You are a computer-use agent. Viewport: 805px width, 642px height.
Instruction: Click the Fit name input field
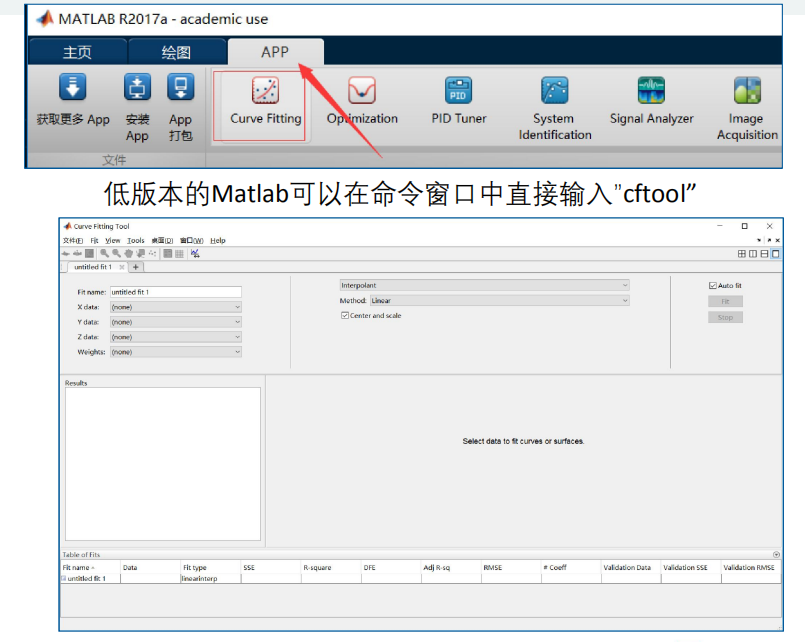point(176,292)
